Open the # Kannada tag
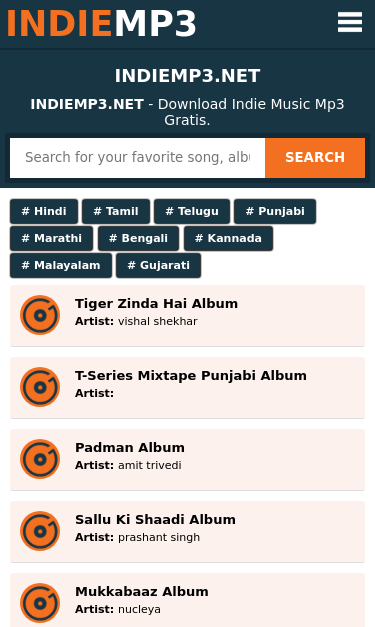This screenshot has height=627, width=375. (228, 238)
